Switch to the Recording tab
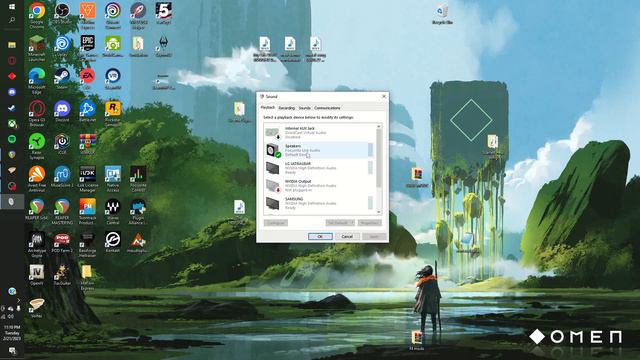The image size is (640, 360). [287, 108]
